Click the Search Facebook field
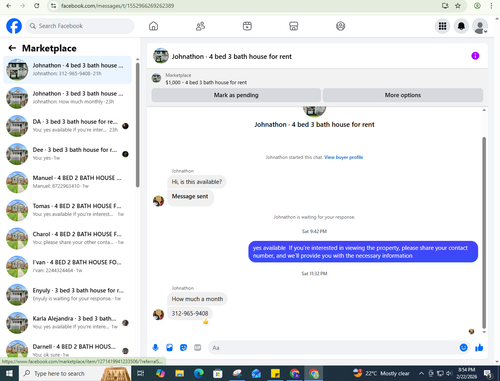500x381 pixels. pos(80,26)
